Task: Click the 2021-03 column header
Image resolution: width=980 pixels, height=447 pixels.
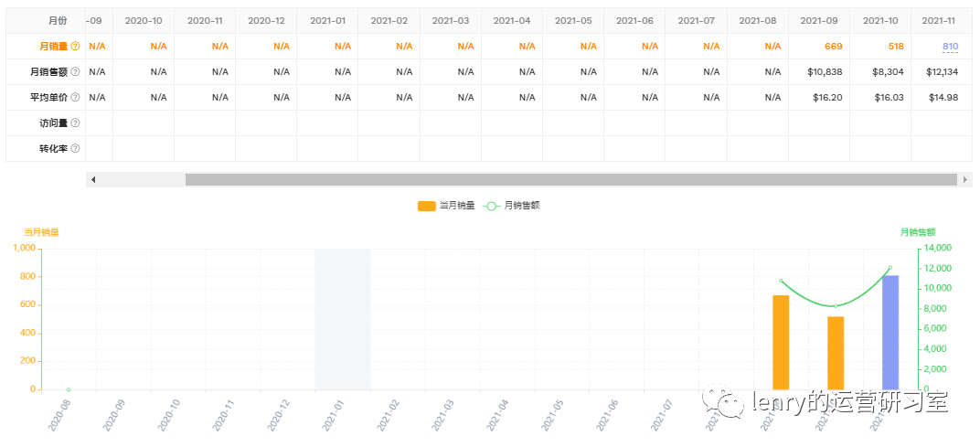Action: (x=450, y=21)
